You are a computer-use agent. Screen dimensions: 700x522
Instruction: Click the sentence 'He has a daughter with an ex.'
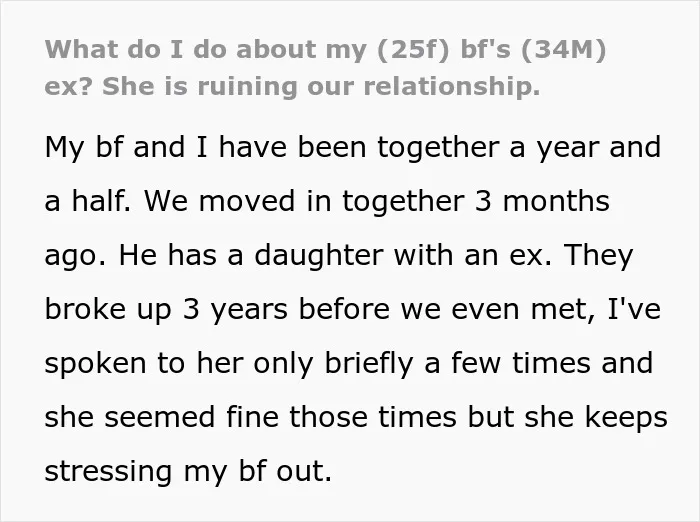(335, 256)
